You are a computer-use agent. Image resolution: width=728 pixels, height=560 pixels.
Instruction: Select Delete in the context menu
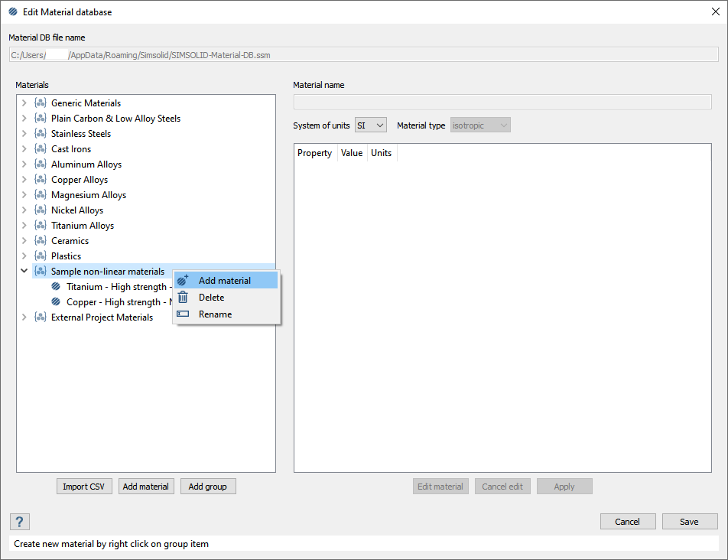(x=211, y=298)
